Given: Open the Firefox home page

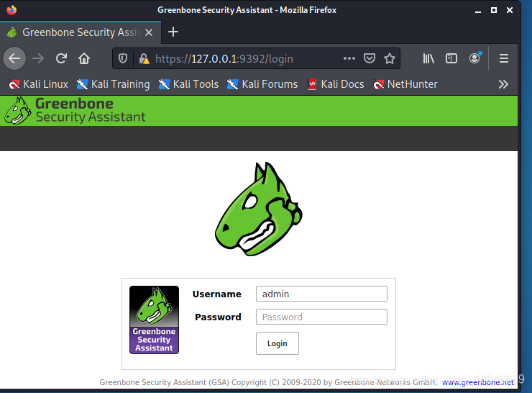Looking at the screenshot, I should [84, 58].
